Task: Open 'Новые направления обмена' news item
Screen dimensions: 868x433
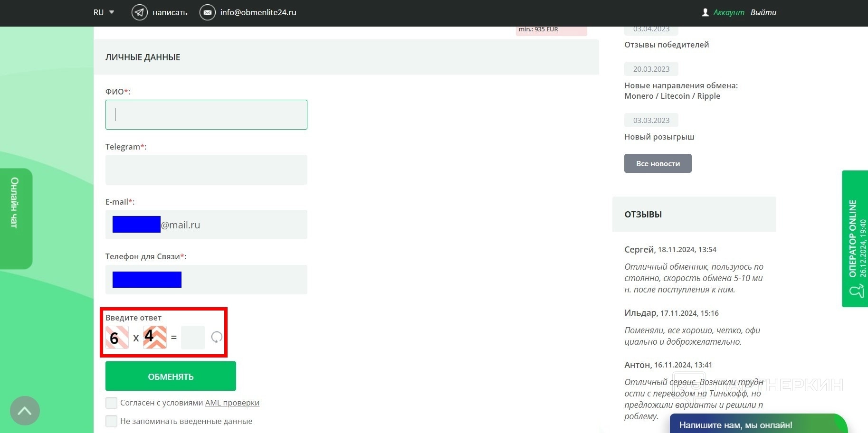Action: (681, 91)
